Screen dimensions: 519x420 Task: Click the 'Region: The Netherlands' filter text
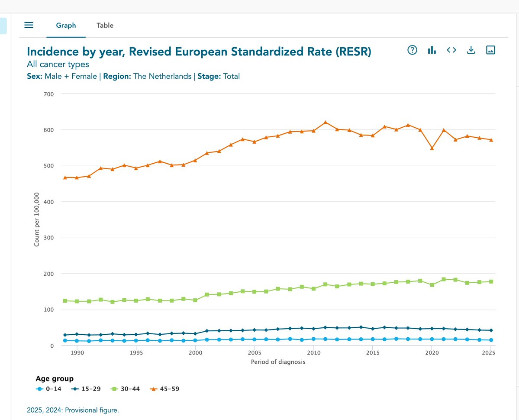point(147,77)
